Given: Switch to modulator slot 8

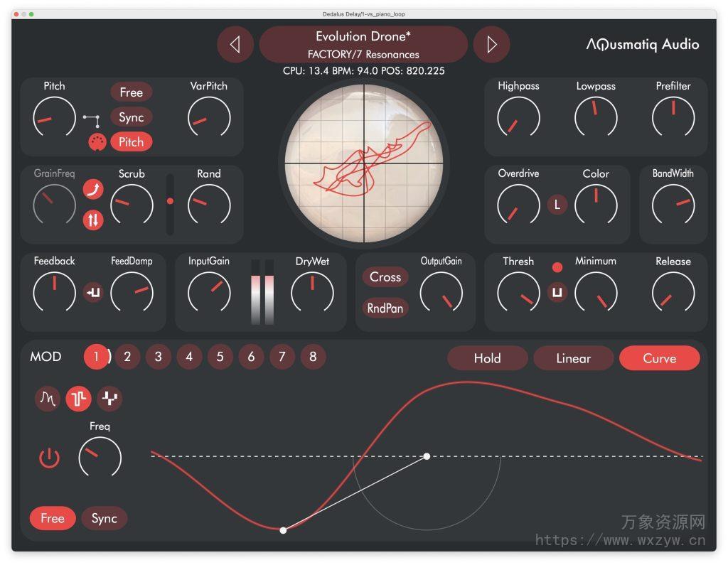Looking at the screenshot, I should coord(313,357).
